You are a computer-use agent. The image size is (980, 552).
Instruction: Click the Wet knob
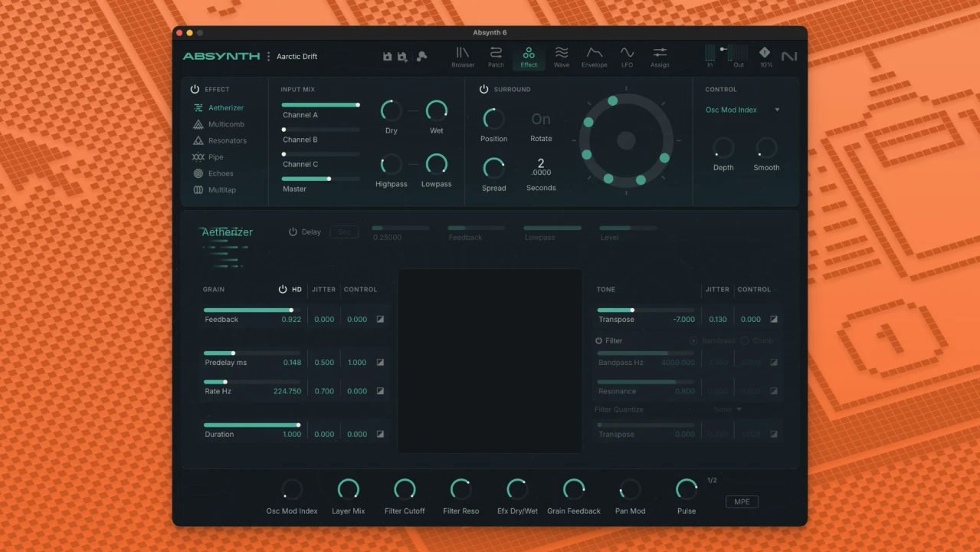coord(437,111)
